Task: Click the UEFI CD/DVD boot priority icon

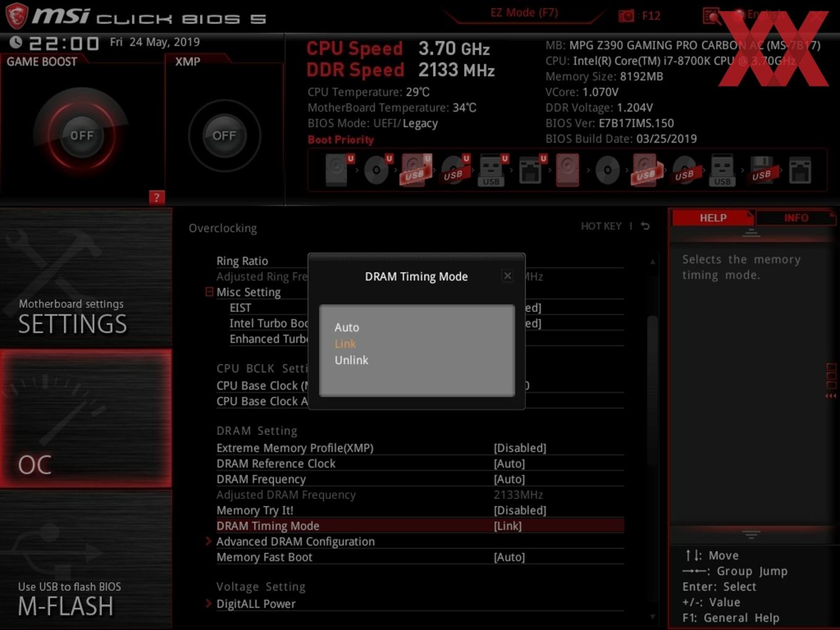Action: pos(377,170)
